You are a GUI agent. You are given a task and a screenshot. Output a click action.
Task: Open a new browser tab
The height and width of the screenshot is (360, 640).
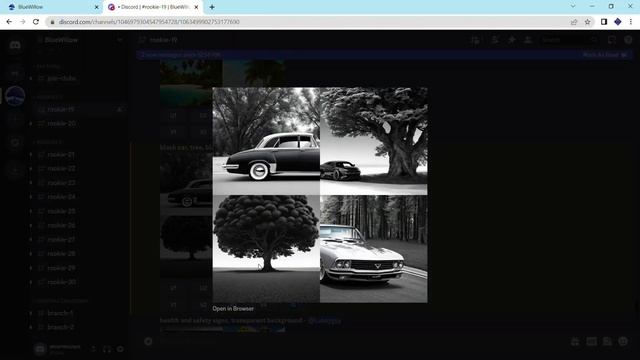[212, 7]
